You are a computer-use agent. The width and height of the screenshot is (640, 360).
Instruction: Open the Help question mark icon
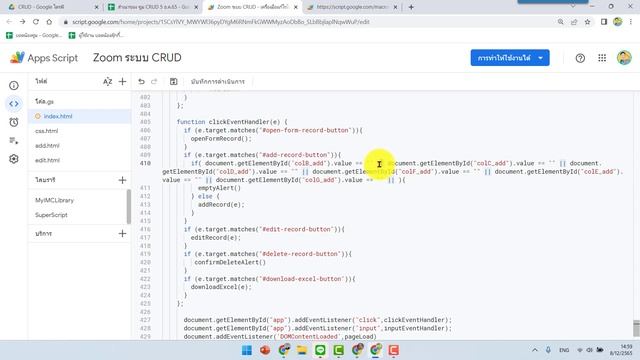pyautogui.click(x=580, y=58)
